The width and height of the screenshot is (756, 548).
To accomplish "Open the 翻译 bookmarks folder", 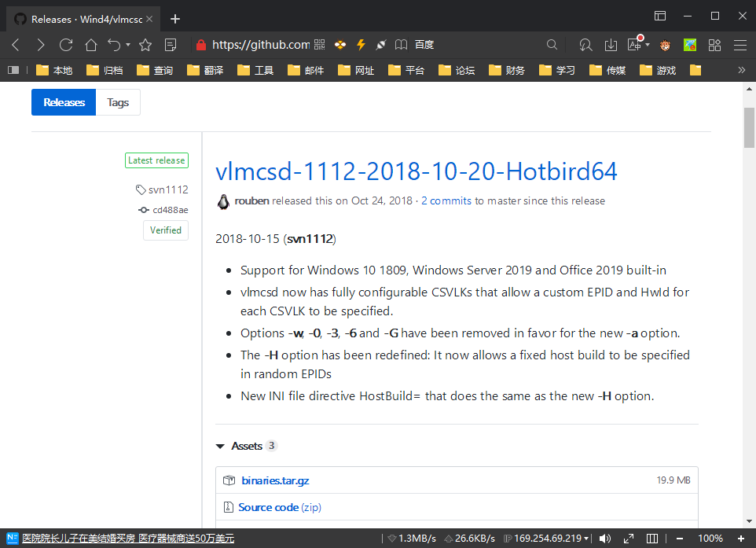I will click(x=205, y=71).
